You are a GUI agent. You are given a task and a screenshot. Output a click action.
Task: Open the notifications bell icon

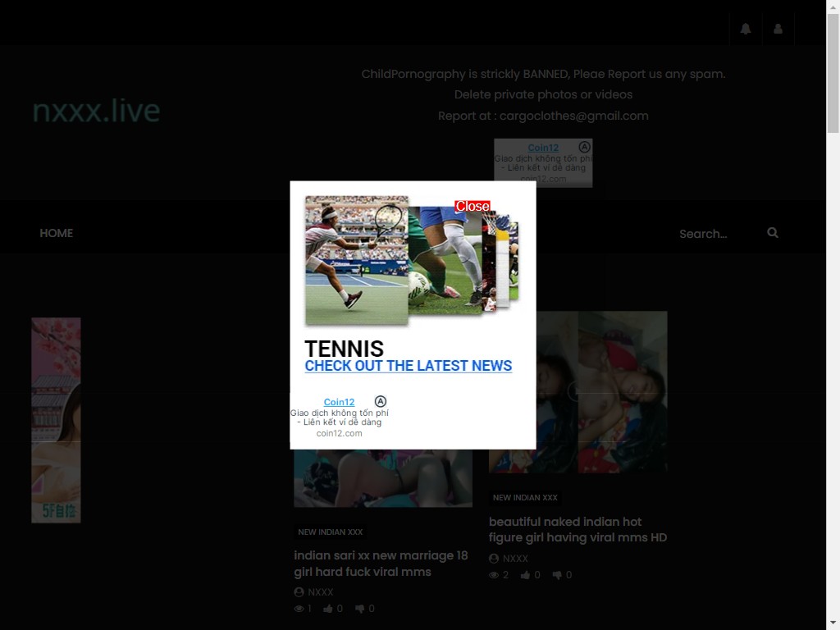(x=745, y=29)
